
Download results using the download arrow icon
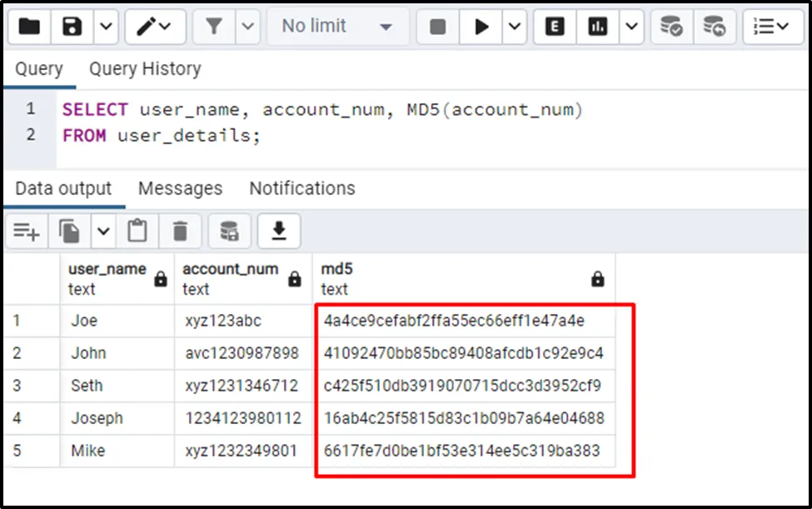pyautogui.click(x=279, y=231)
